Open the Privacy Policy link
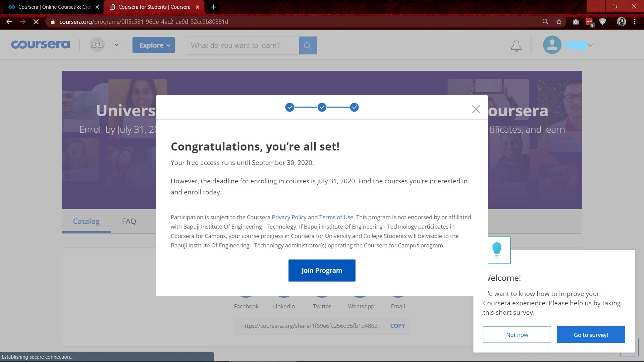This screenshot has height=362, width=644. tap(289, 217)
